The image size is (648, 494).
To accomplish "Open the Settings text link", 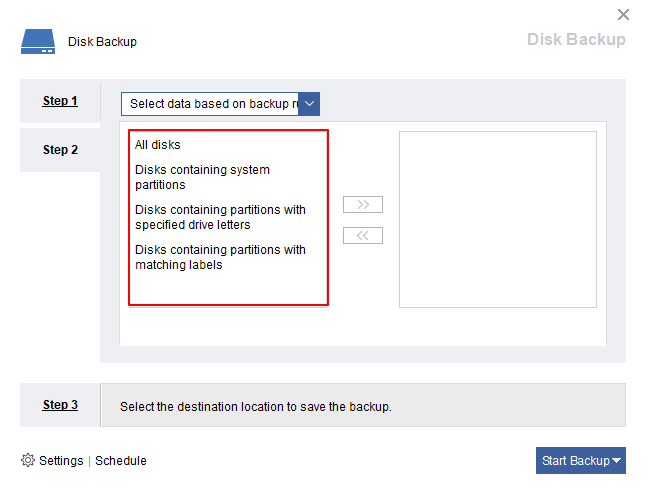I will (x=61, y=461).
